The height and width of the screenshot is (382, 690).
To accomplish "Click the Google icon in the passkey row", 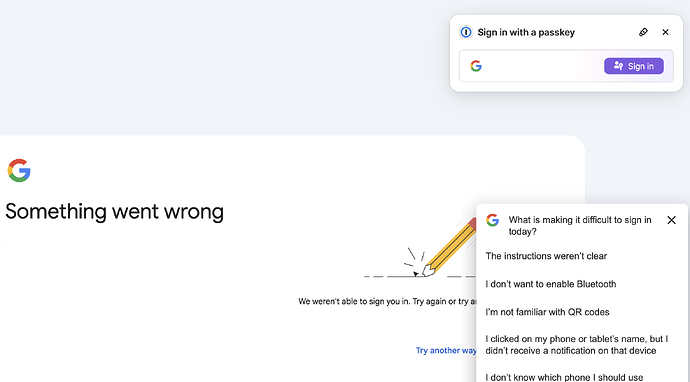I will pyautogui.click(x=476, y=66).
